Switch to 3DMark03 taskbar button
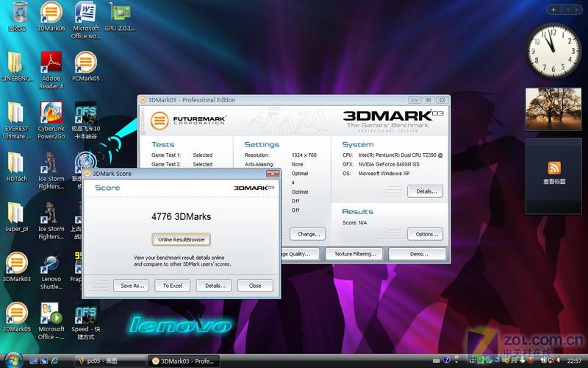Image resolution: width=588 pixels, height=368 pixels. 183,361
